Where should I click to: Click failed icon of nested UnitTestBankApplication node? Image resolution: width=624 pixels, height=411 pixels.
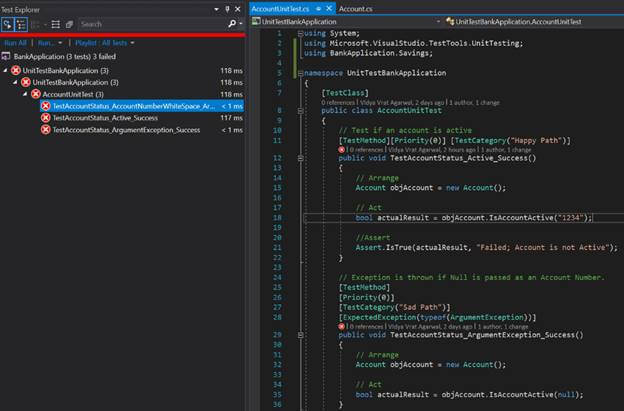[x=26, y=82]
